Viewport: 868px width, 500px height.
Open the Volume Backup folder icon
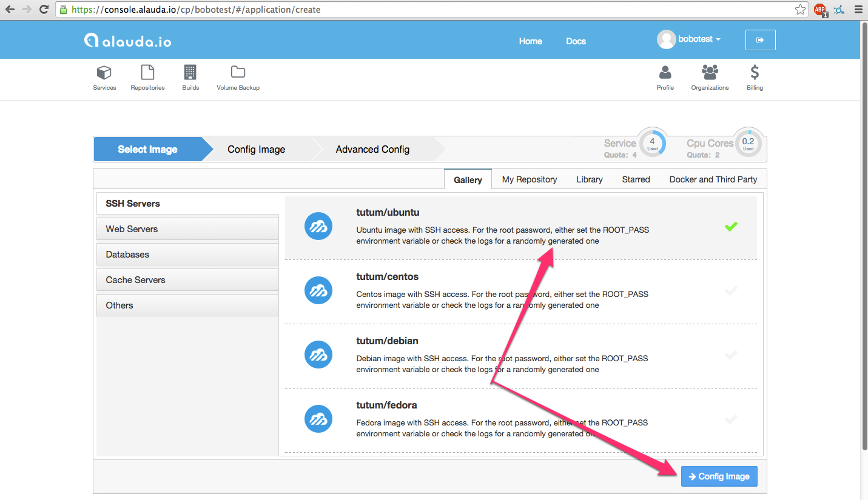point(238,72)
